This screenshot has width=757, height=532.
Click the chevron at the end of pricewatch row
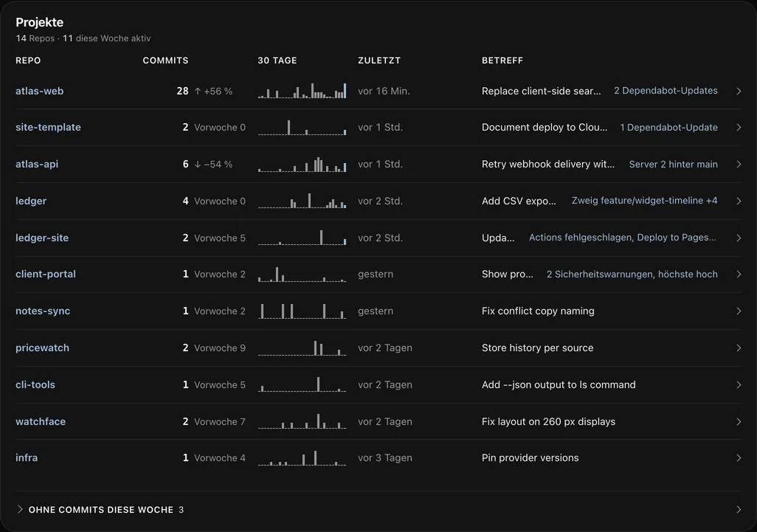[x=739, y=348]
